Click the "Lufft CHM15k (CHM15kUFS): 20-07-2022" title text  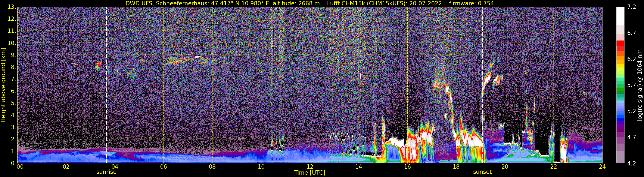[x=384, y=3]
